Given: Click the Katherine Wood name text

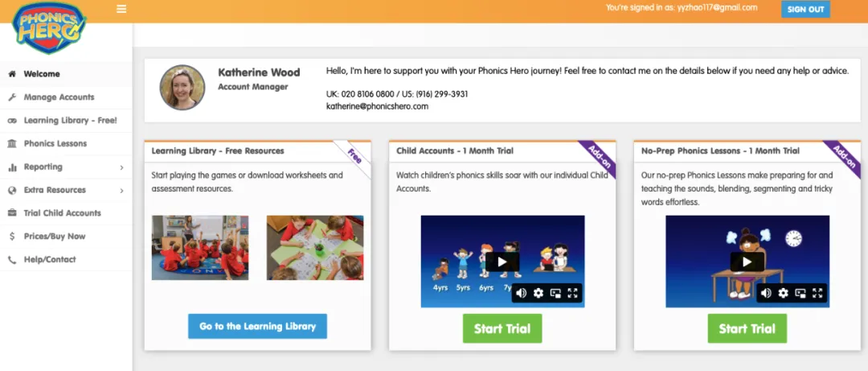Looking at the screenshot, I should point(259,72).
